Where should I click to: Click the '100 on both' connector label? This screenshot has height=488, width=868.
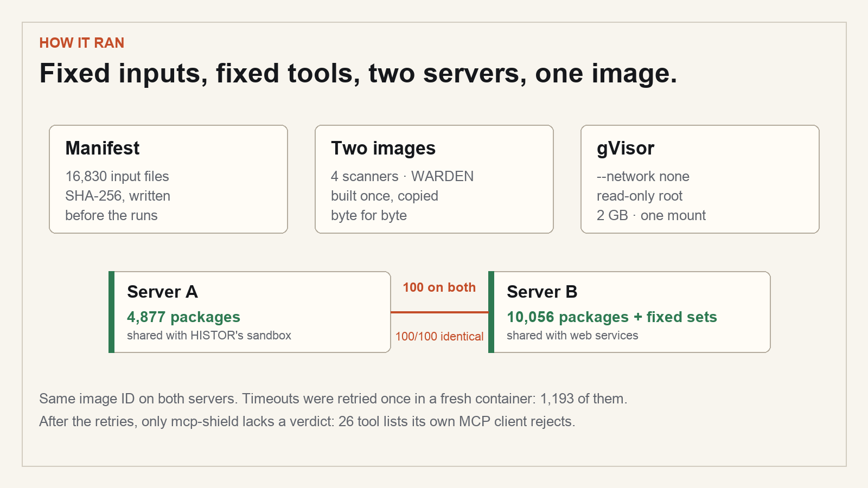point(439,287)
